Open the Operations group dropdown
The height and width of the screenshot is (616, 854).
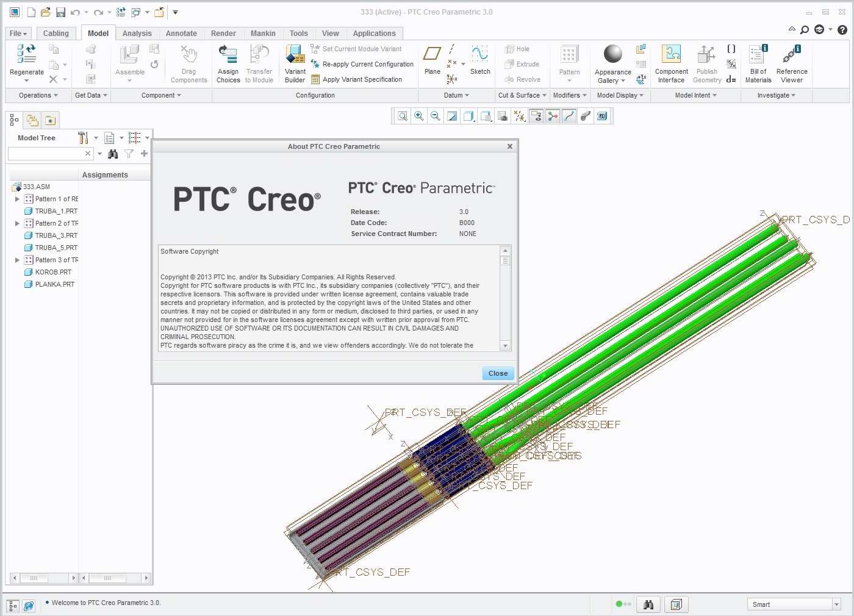pyautogui.click(x=38, y=95)
